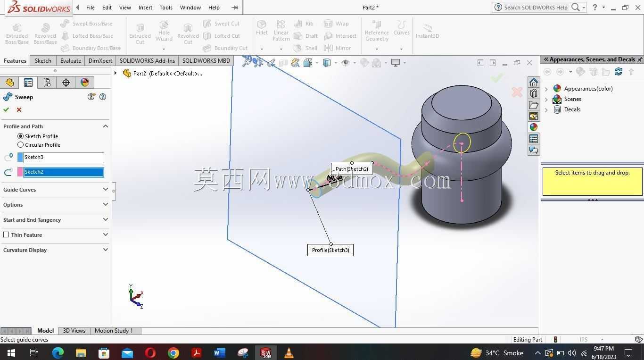This screenshot has width=644, height=360.
Task: Click the Sketch3 profile selection box
Action: [x=63, y=158]
